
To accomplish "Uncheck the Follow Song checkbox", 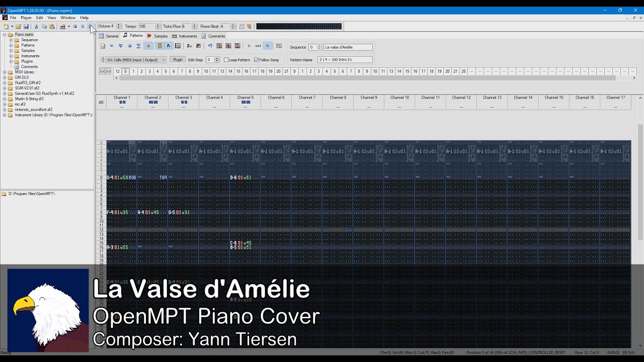I will [256, 60].
